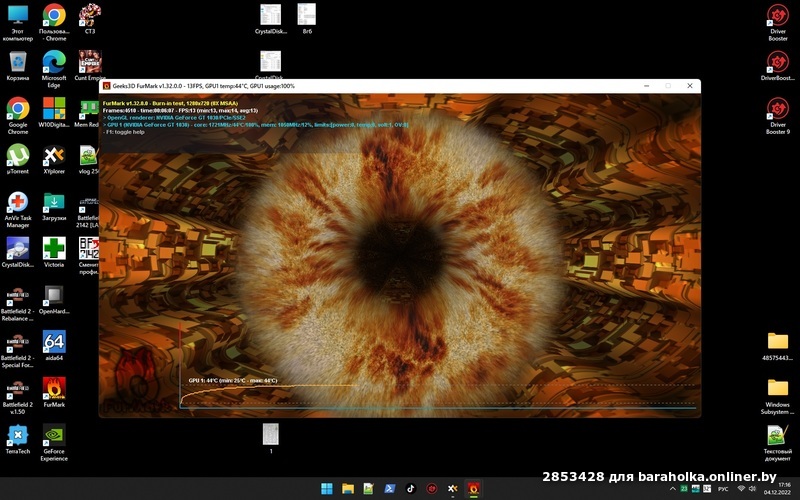Select the TerraTech desktop shortcut
The height and width of the screenshot is (500, 800).
pyautogui.click(x=18, y=439)
